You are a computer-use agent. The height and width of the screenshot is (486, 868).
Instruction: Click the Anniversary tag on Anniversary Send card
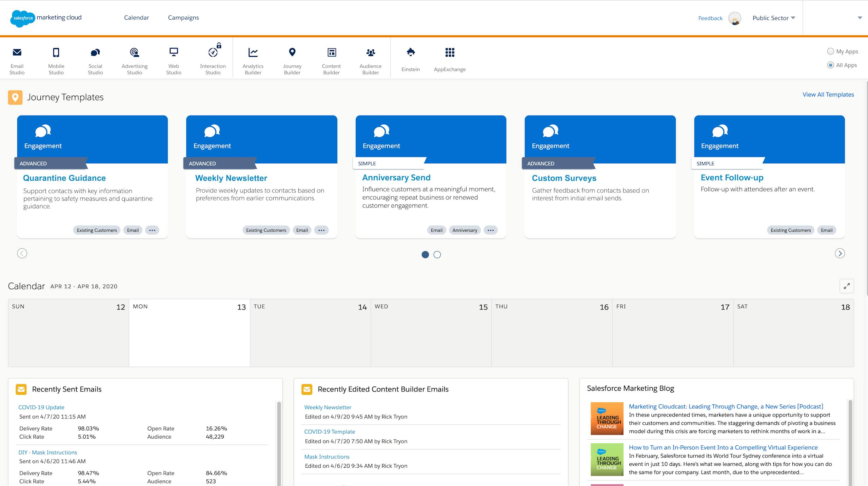pos(465,230)
